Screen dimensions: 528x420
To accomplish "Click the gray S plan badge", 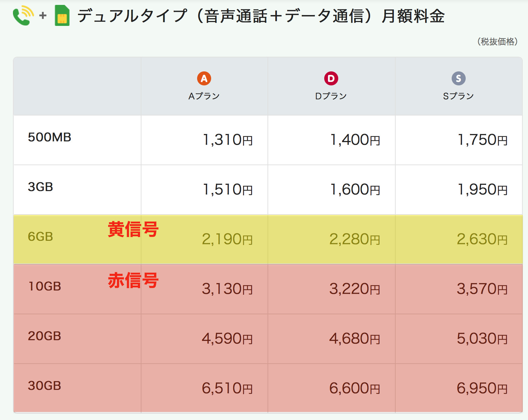I will coord(458,78).
